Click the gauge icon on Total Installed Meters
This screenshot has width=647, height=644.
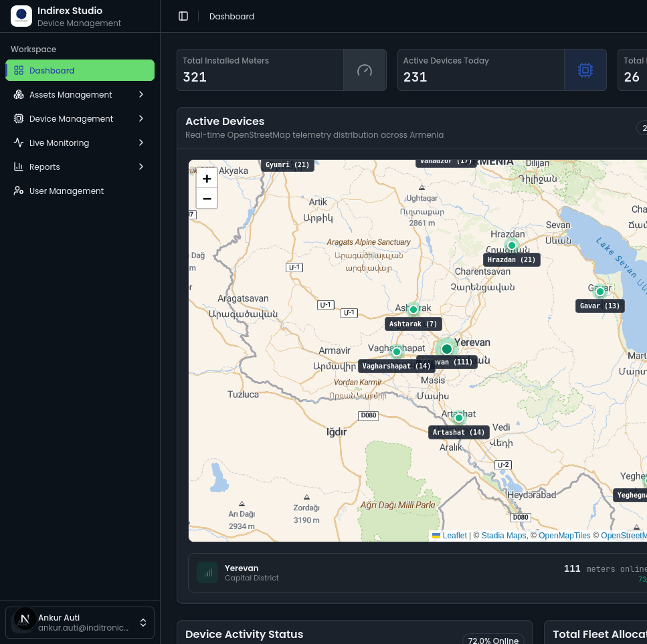pos(365,70)
